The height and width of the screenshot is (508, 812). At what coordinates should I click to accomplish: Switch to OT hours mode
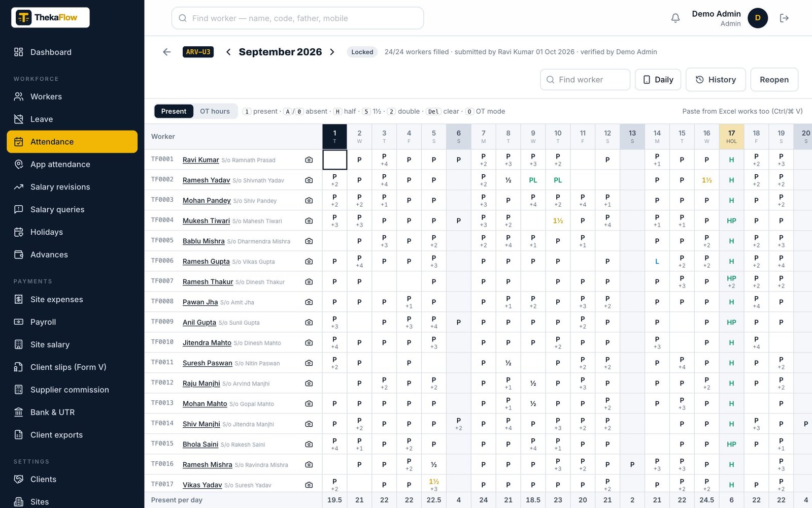(215, 111)
